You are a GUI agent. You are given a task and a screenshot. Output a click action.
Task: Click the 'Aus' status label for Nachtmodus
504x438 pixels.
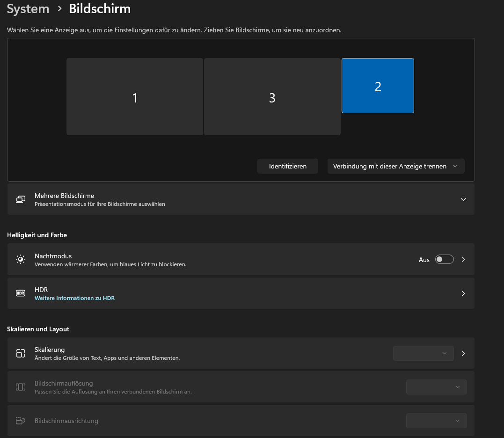coord(424,260)
